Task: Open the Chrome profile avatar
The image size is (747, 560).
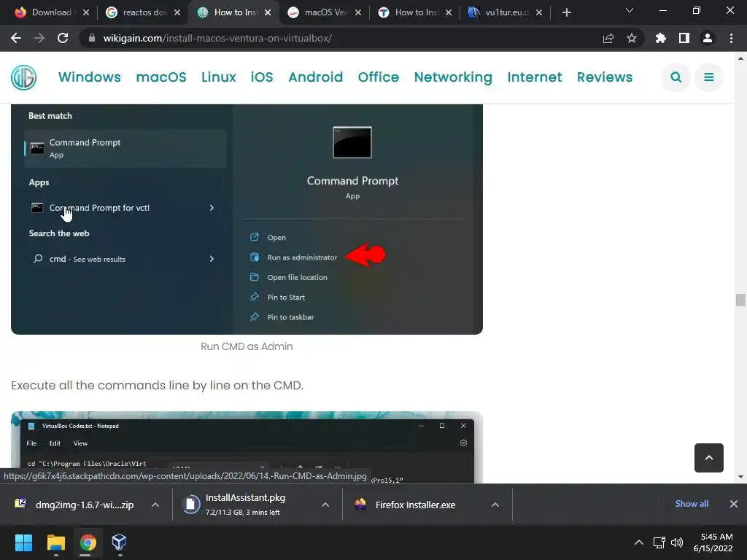Action: pos(708,38)
